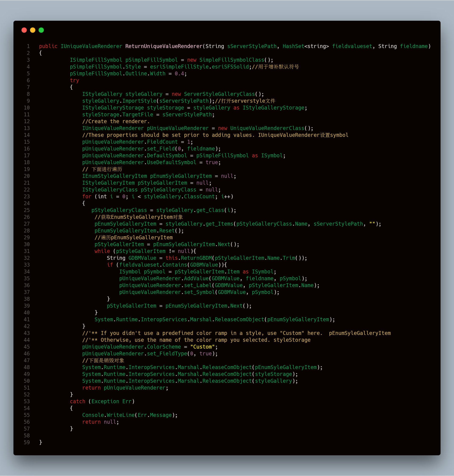This screenshot has width=454, height=476.
Task: Click line number 59 in the gutter
Action: (x=27, y=442)
